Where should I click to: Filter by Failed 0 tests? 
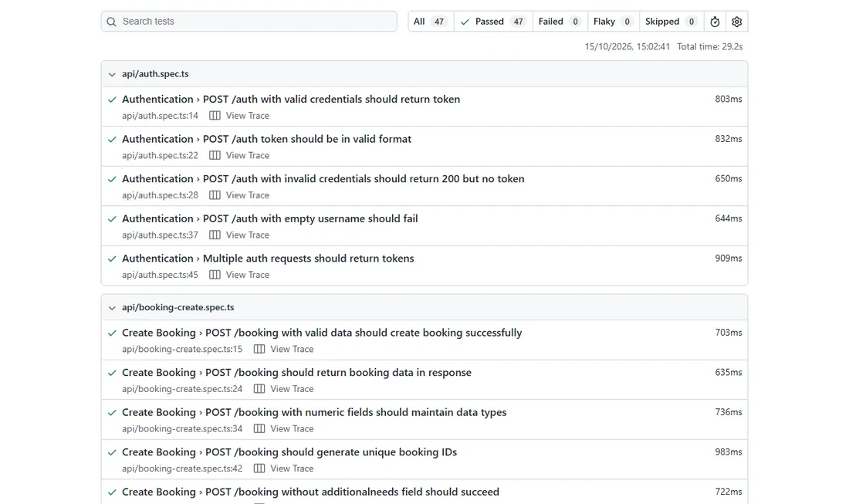(560, 22)
